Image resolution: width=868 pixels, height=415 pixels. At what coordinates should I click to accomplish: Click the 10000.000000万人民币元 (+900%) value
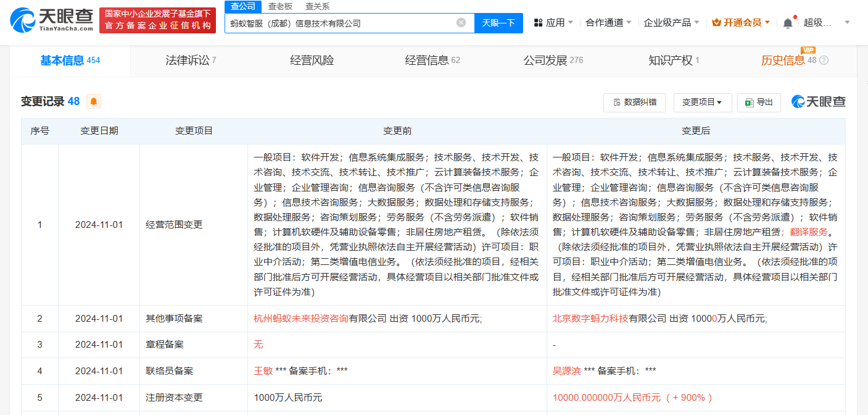633,398
